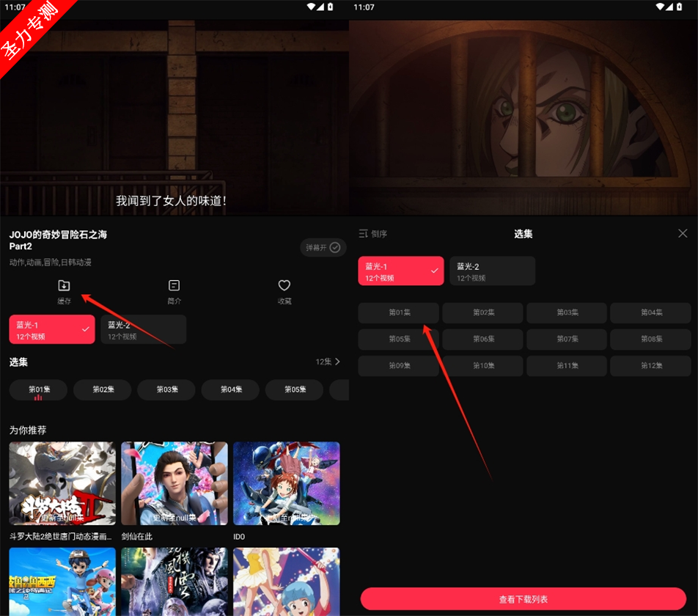Close the 选集 download panel
Image resolution: width=698 pixels, height=616 pixels.
(x=683, y=234)
